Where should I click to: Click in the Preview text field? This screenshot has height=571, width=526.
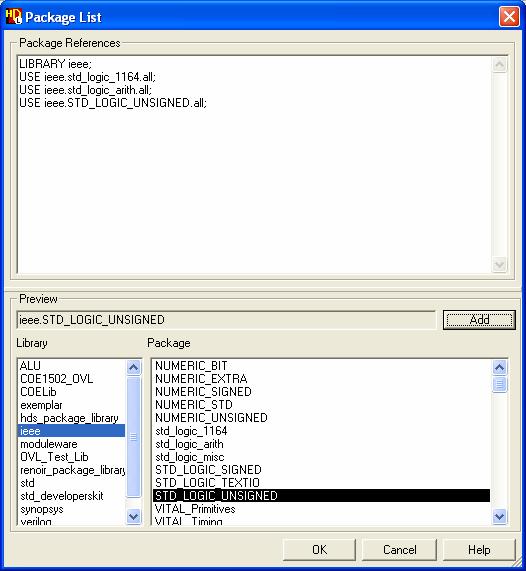click(x=226, y=320)
